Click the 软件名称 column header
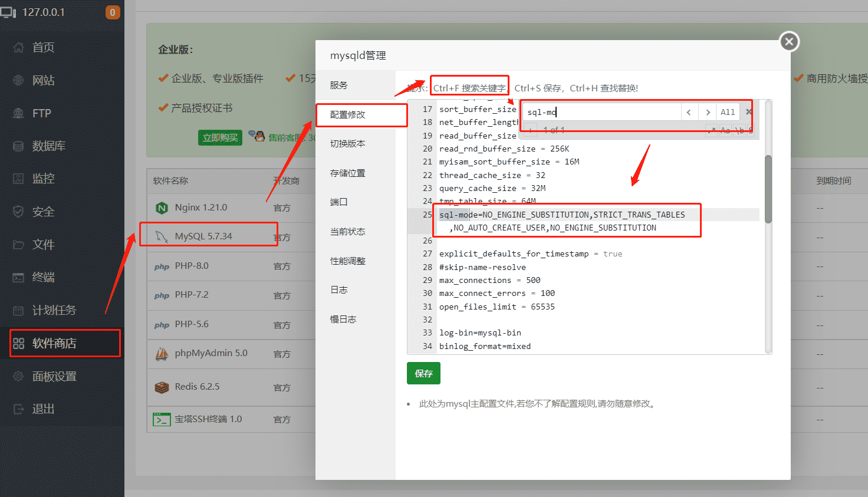 click(x=170, y=180)
